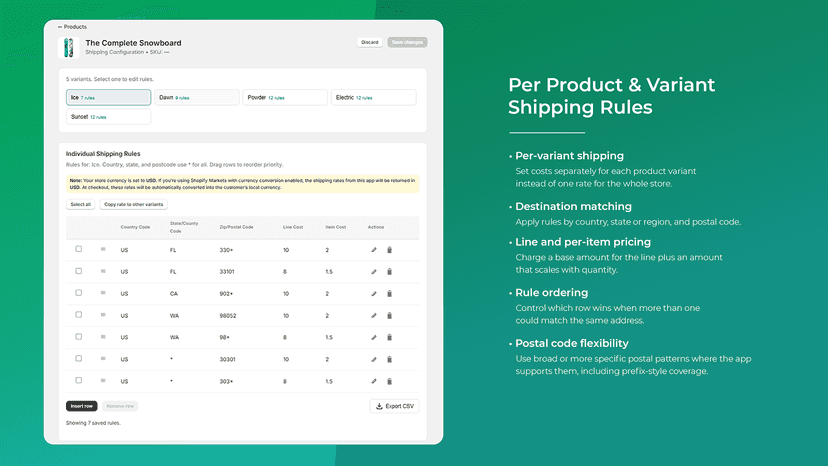This screenshot has height=466, width=828.
Task: Grab drag handle of WA 98052 row
Action: (103, 315)
